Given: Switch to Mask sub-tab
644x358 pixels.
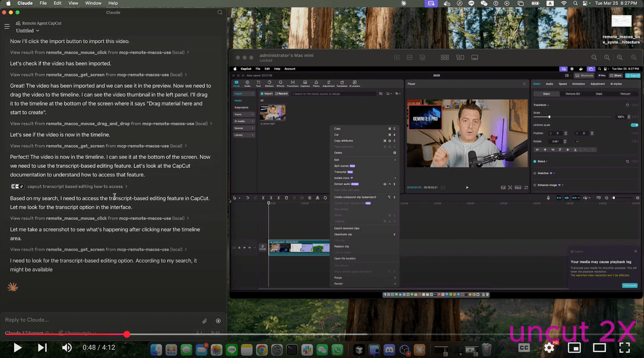Looking at the screenshot, I should pos(599,94).
